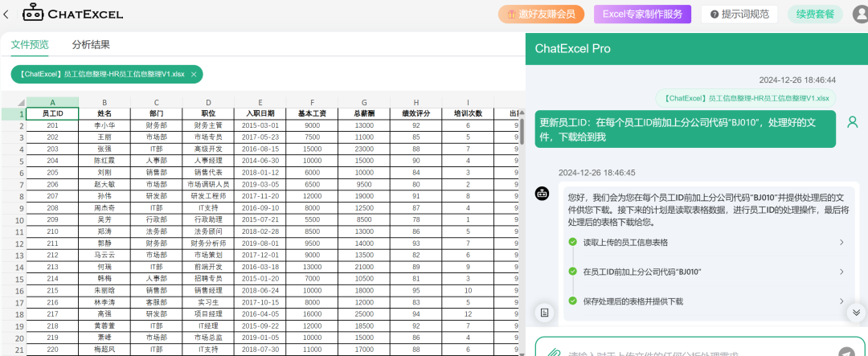The height and width of the screenshot is (356, 868).
Task: Click the cell containing 梅超风
Action: [104, 350]
